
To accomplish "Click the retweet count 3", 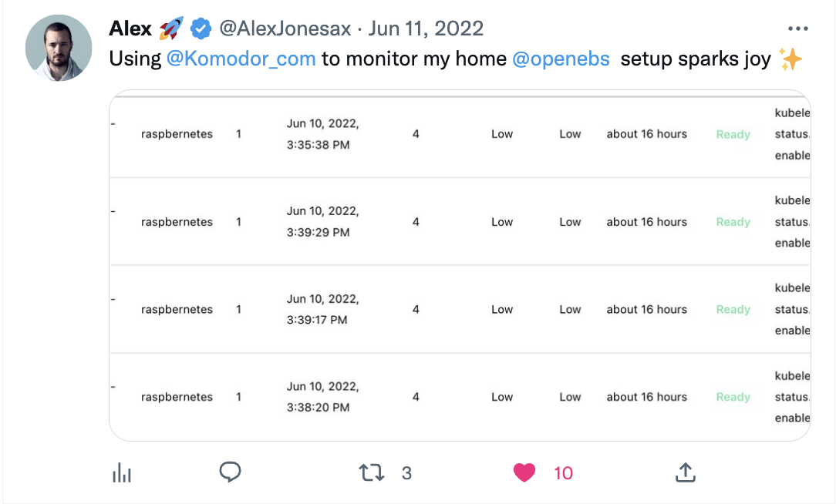I will coord(406,473).
